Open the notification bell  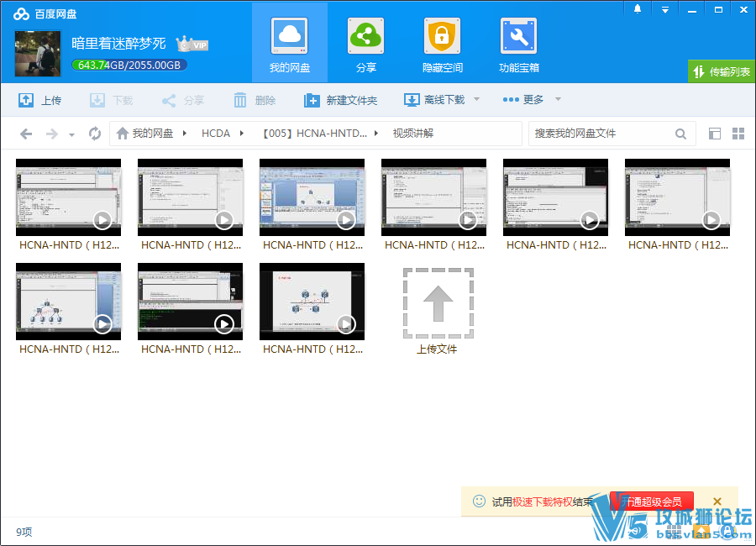click(638, 9)
